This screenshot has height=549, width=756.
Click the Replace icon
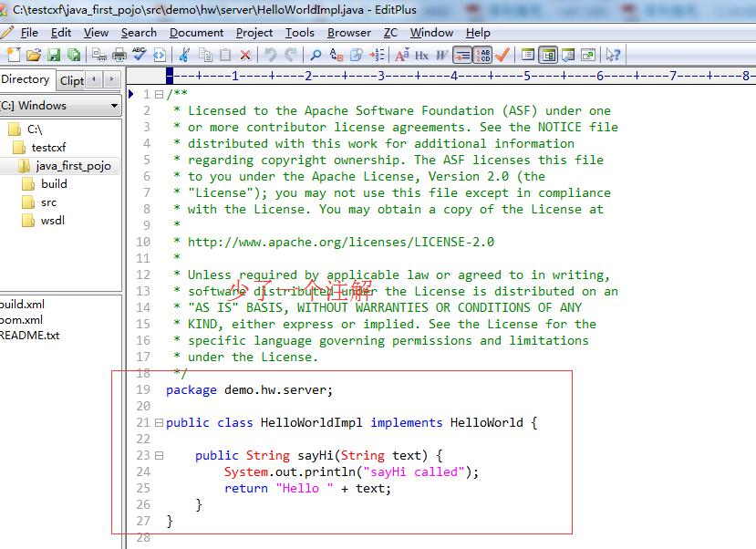pyautogui.click(x=337, y=55)
